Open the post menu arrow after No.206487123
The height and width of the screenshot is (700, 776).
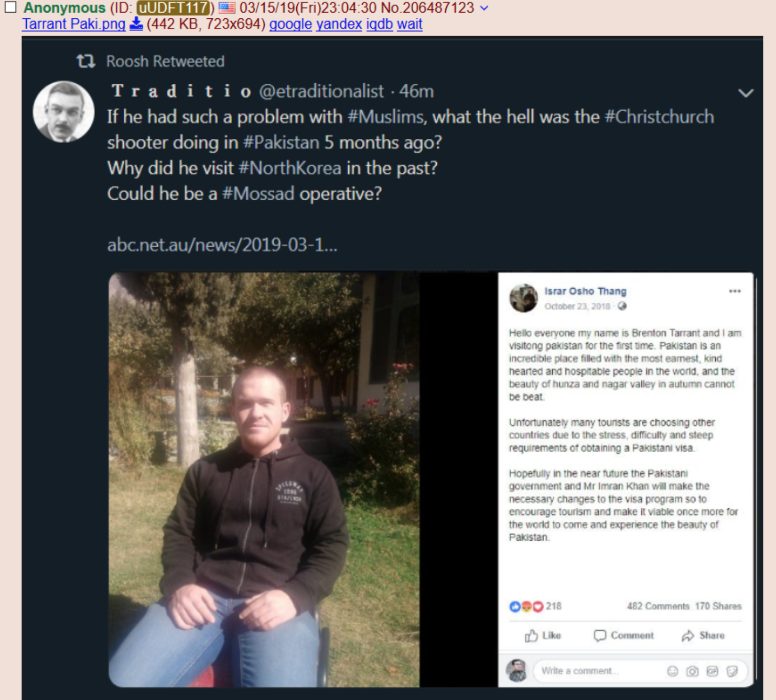[x=484, y=8]
